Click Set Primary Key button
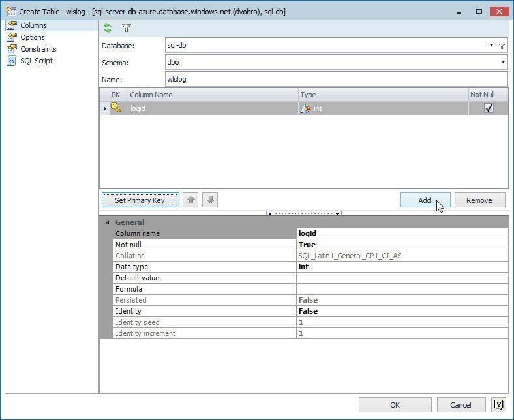 [x=140, y=200]
